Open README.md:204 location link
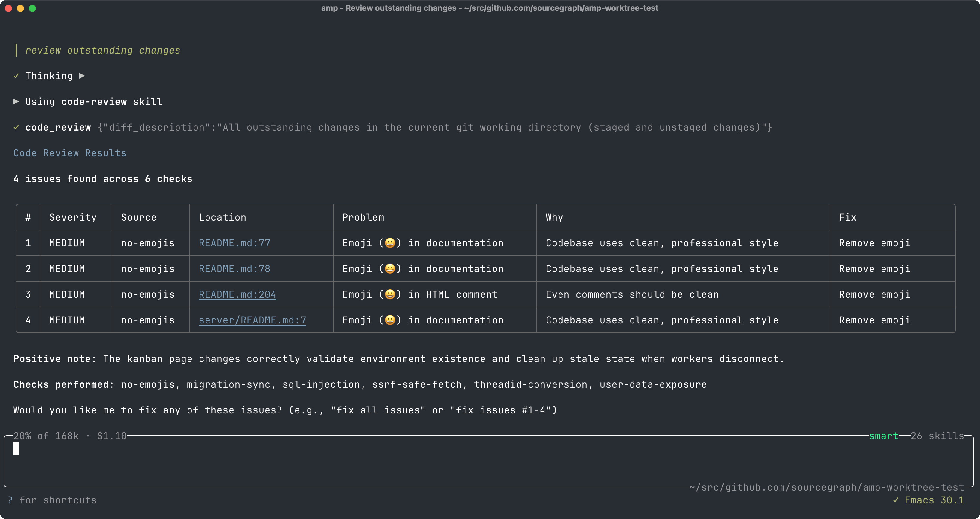Image resolution: width=980 pixels, height=519 pixels. [x=238, y=295]
